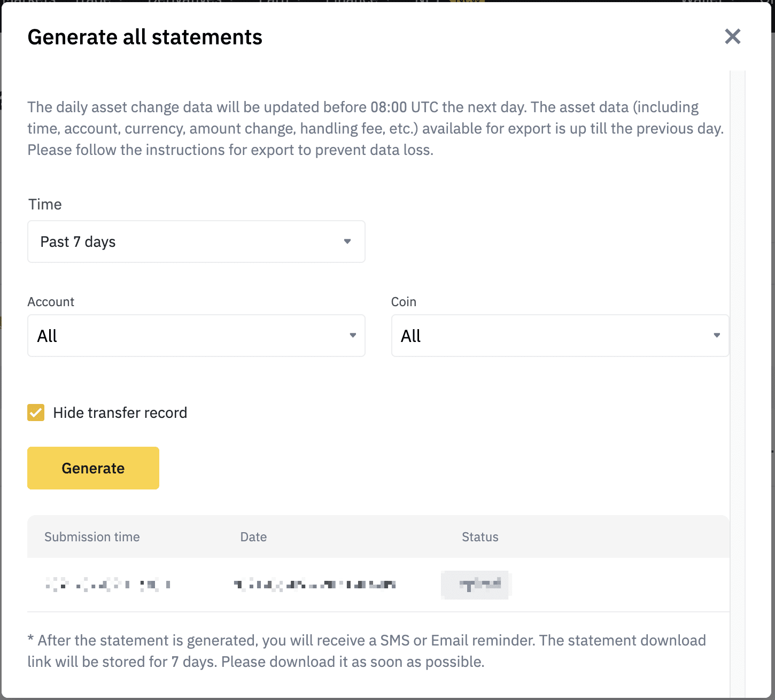Image resolution: width=775 pixels, height=700 pixels.
Task: Click the dialog's vertical scrollbar track
Action: pos(738,374)
